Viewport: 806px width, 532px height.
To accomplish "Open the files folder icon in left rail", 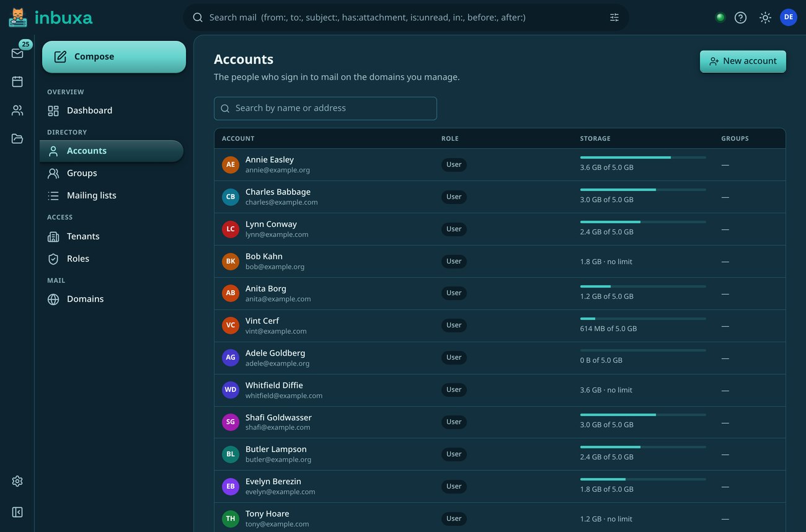I will pos(17,139).
